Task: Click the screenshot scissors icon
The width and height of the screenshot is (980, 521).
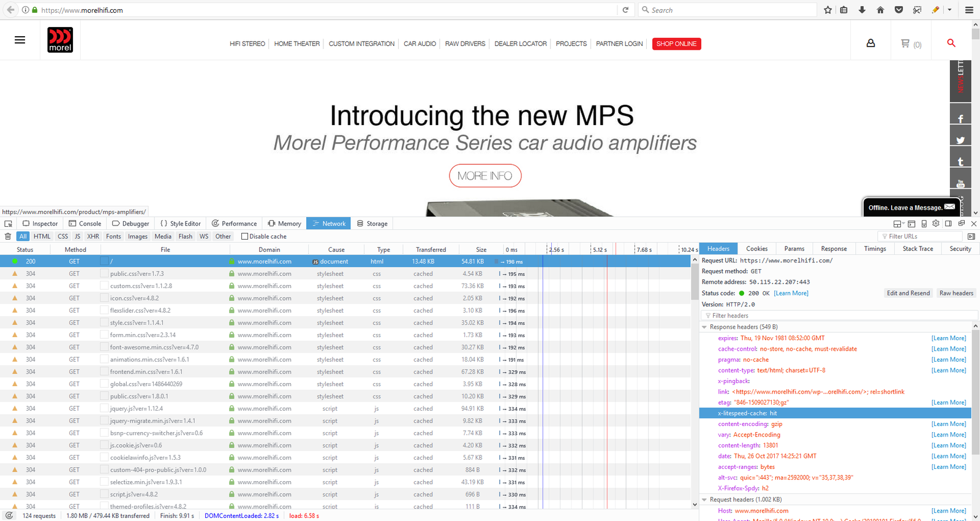Action: (917, 10)
